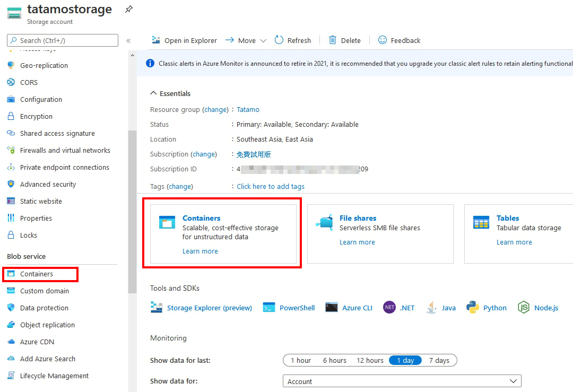The height and width of the screenshot is (392, 573).
Task: Click the Object replication cloud icon
Action: coord(11,325)
